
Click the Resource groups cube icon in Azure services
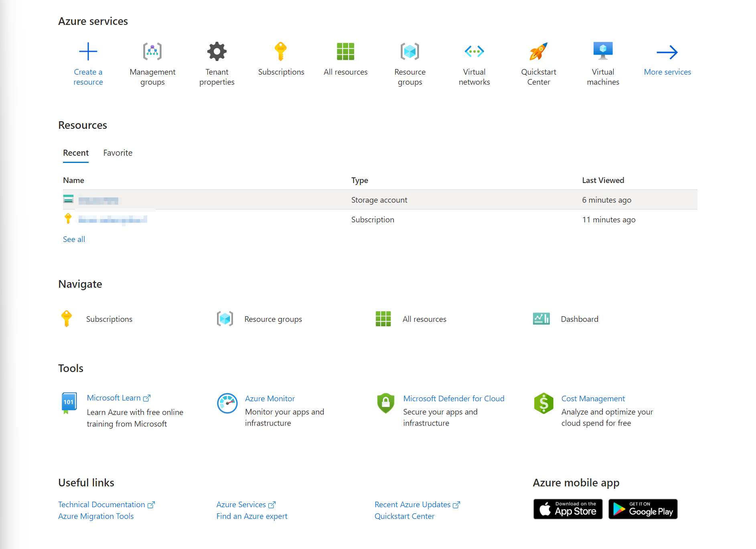pyautogui.click(x=409, y=52)
